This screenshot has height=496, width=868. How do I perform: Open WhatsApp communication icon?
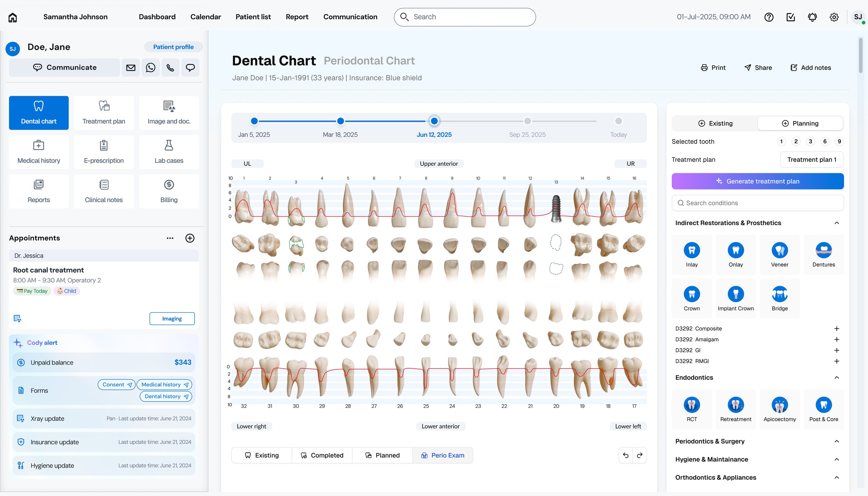tap(150, 68)
